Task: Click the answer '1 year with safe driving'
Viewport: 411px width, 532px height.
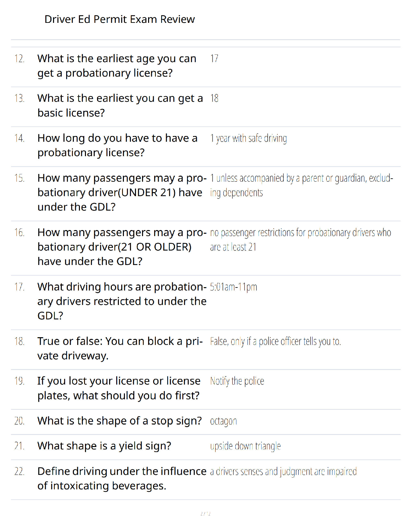Action: click(x=248, y=138)
